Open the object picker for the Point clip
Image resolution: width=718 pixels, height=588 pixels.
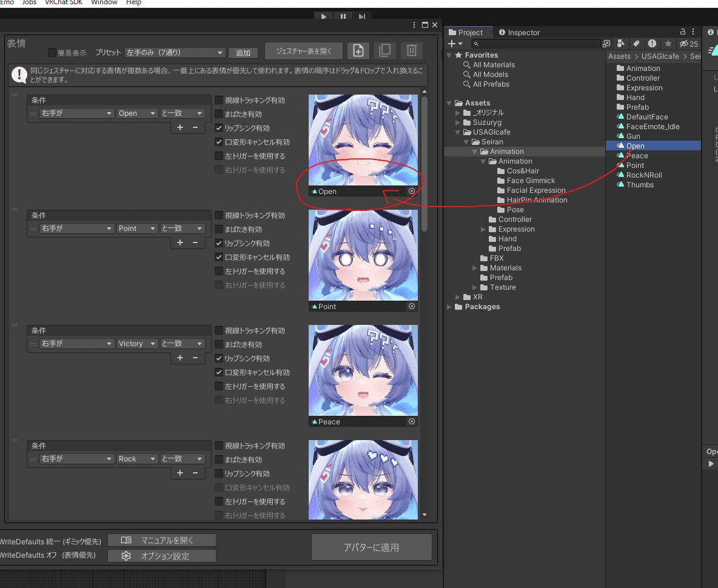pos(412,306)
